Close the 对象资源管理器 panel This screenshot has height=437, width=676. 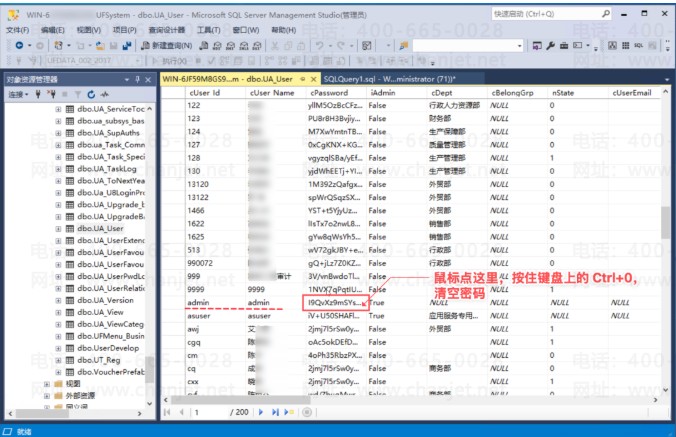pyautogui.click(x=148, y=79)
